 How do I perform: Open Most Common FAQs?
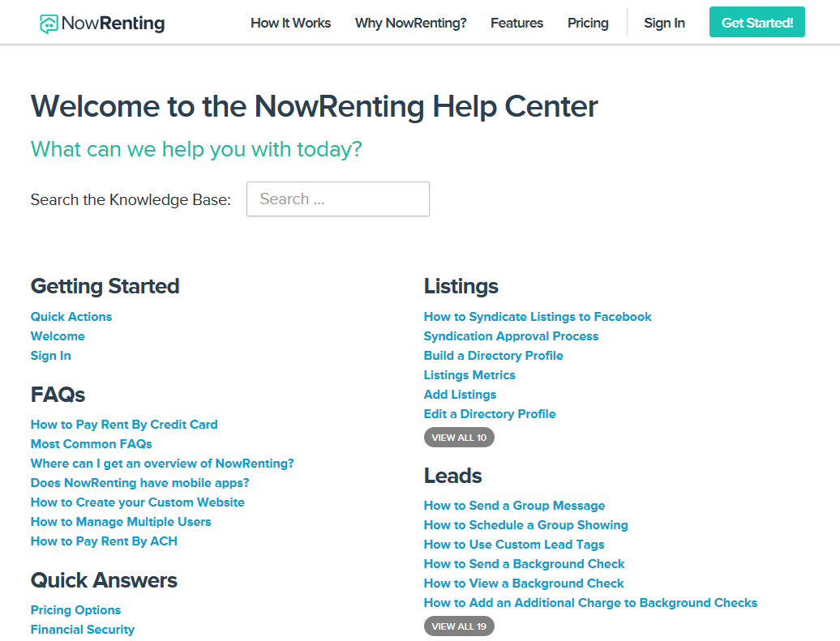91,443
